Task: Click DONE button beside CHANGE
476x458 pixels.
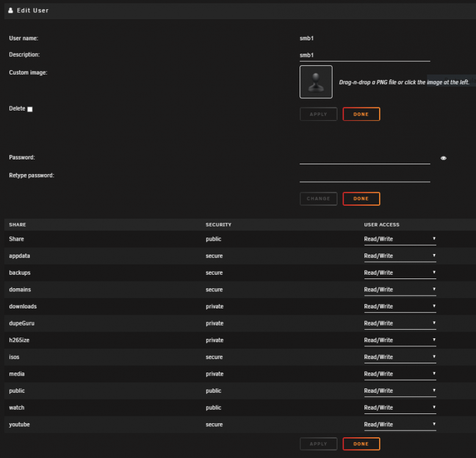Action: pos(361,198)
